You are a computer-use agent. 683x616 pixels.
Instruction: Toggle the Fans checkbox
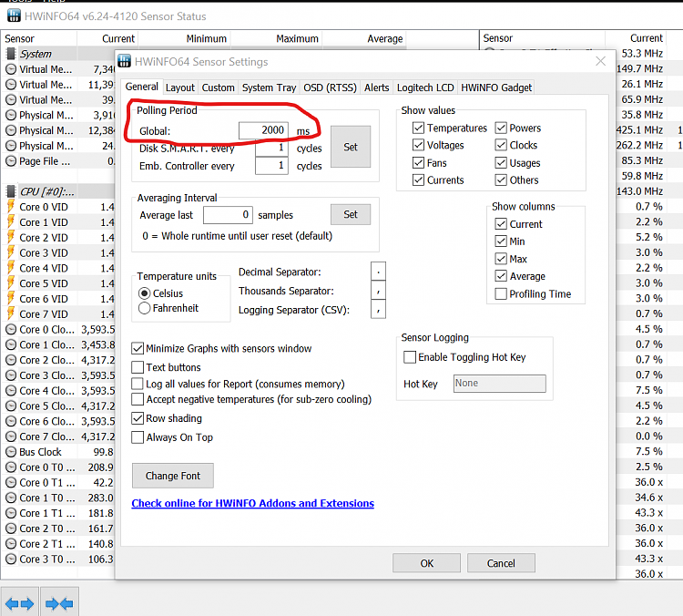pyautogui.click(x=418, y=162)
